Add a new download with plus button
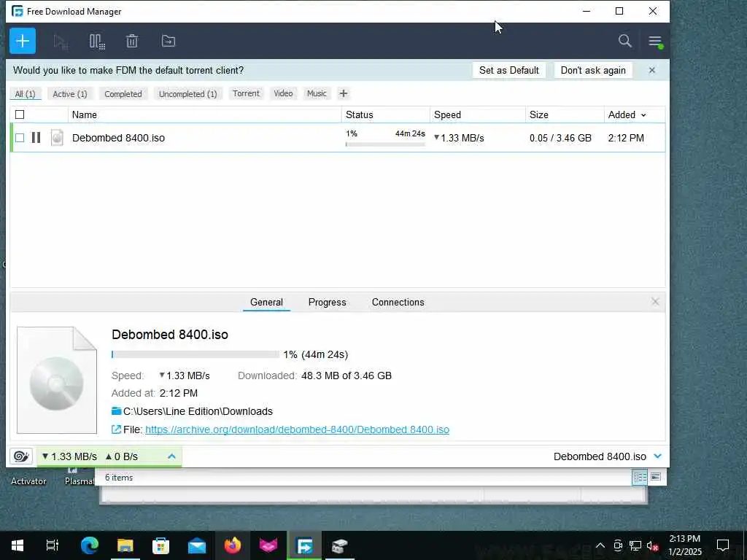 pos(23,41)
